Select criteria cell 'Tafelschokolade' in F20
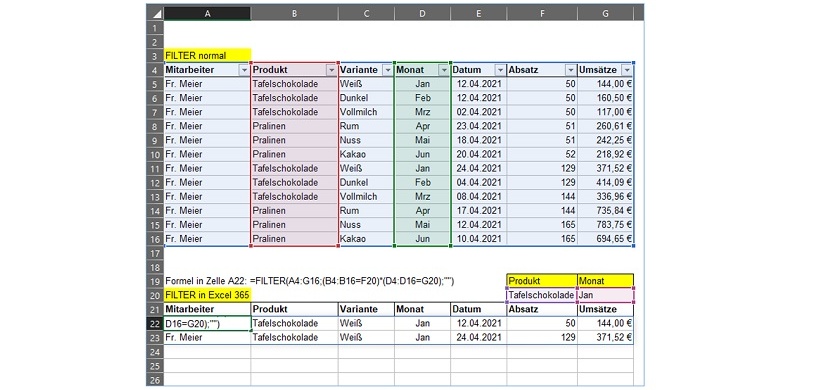Viewport: 820px width, 390px height. tap(542, 295)
